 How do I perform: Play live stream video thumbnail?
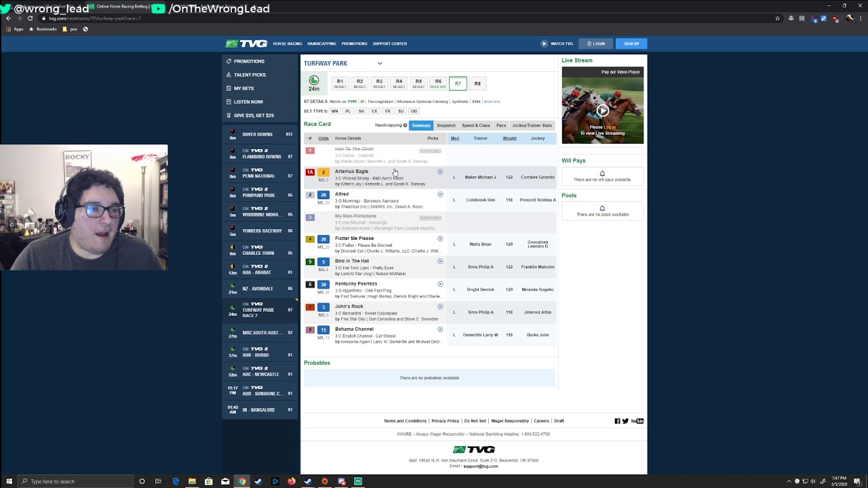pos(603,110)
